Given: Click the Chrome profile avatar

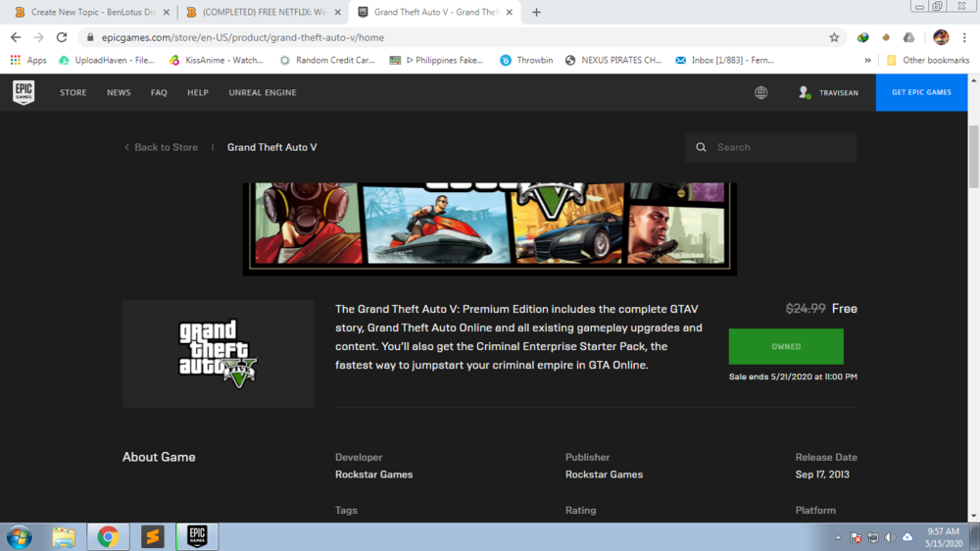Looking at the screenshot, I should 941,37.
